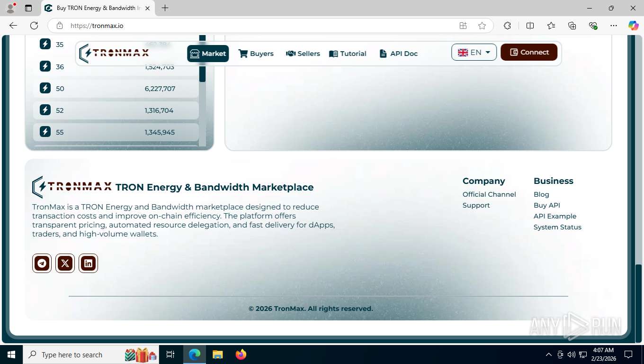644x364 pixels.
Task: Open the Edge tab actions menu
Action: 28,8
